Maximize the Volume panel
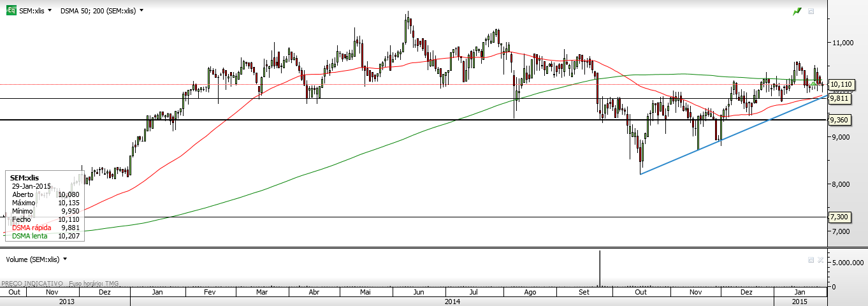The image size is (868, 306). pyautogui.click(x=811, y=260)
